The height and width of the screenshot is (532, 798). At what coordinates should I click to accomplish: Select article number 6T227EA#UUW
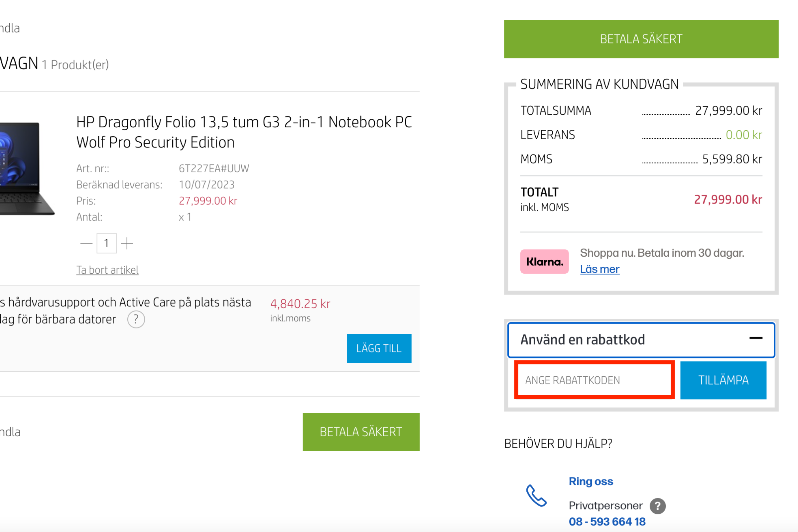point(214,168)
